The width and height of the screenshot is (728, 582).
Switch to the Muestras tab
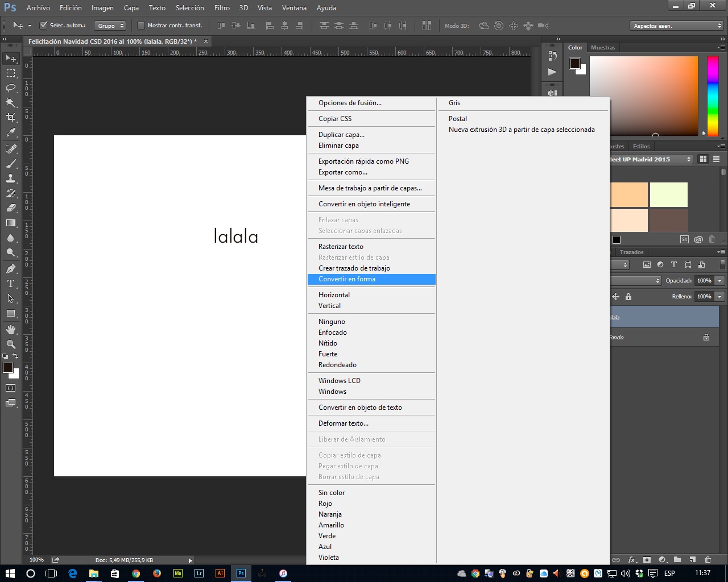coord(603,48)
